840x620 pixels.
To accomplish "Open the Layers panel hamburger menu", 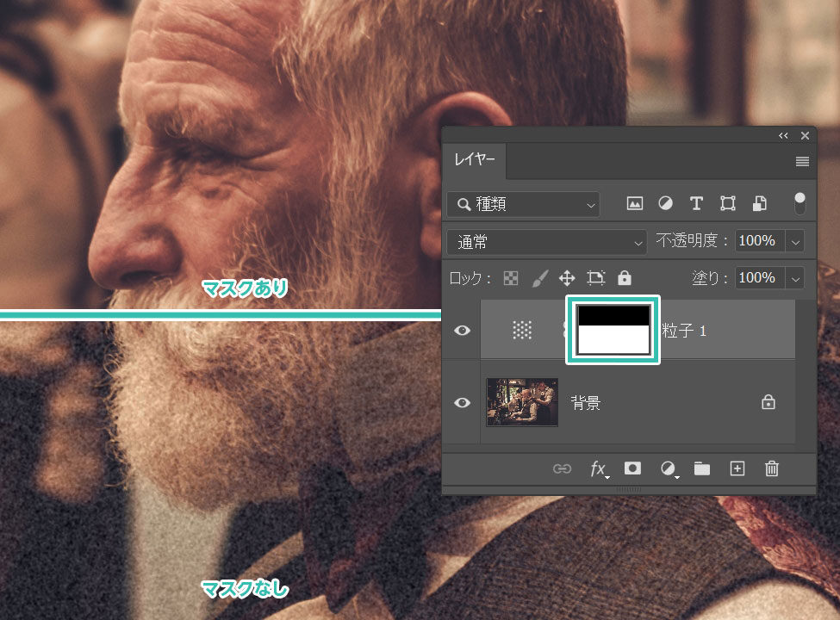I will [x=802, y=162].
